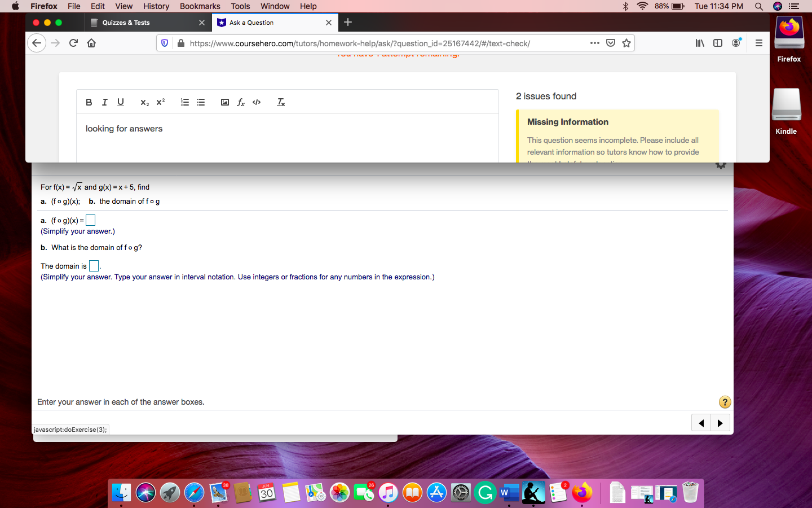Viewport: 812px width, 508px height.
Task: Insert a numbered list in the editor
Action: [x=185, y=102]
